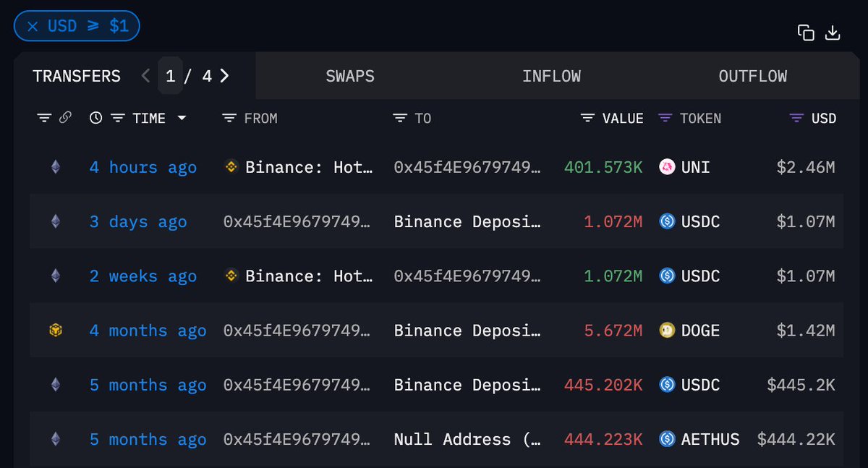Toggle TIME sort order arrow
Image resolution: width=868 pixels, height=468 pixels.
(182, 118)
